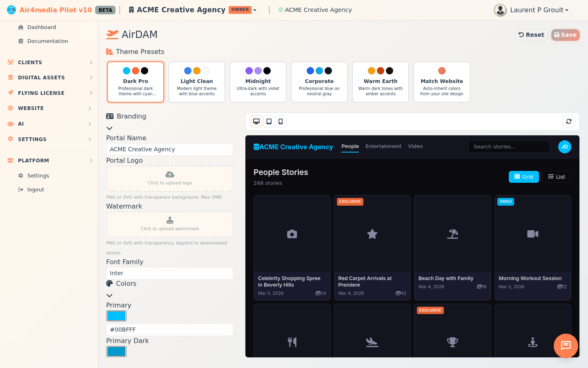Switch preview to desktop view icon
Viewport: 588px width, 368px height.
pos(256,121)
